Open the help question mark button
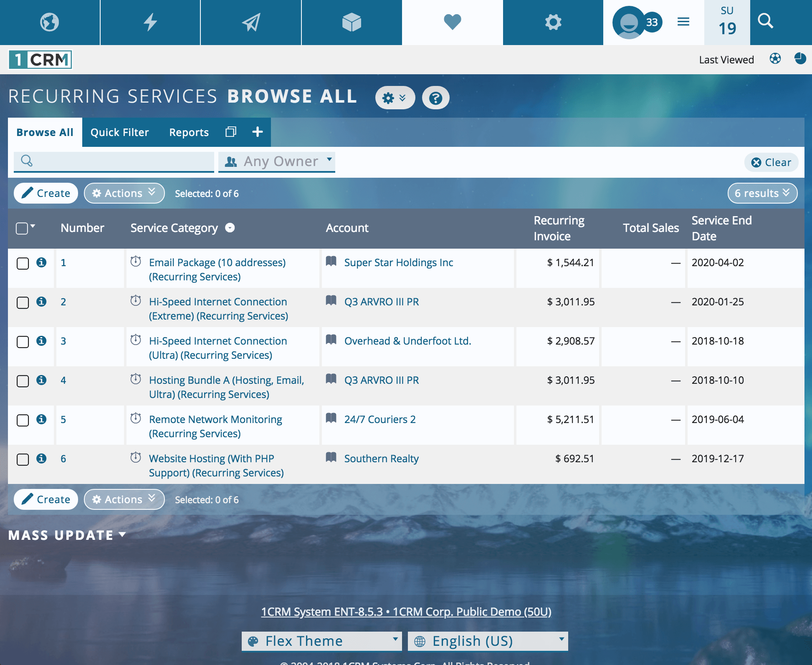This screenshot has width=812, height=665. [435, 98]
